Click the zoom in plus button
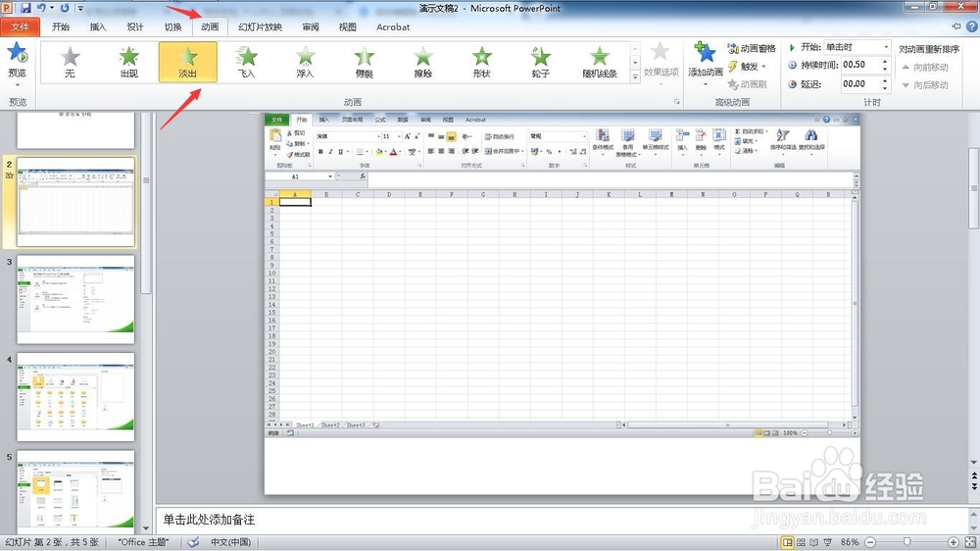This screenshot has height=551, width=980. [x=954, y=542]
